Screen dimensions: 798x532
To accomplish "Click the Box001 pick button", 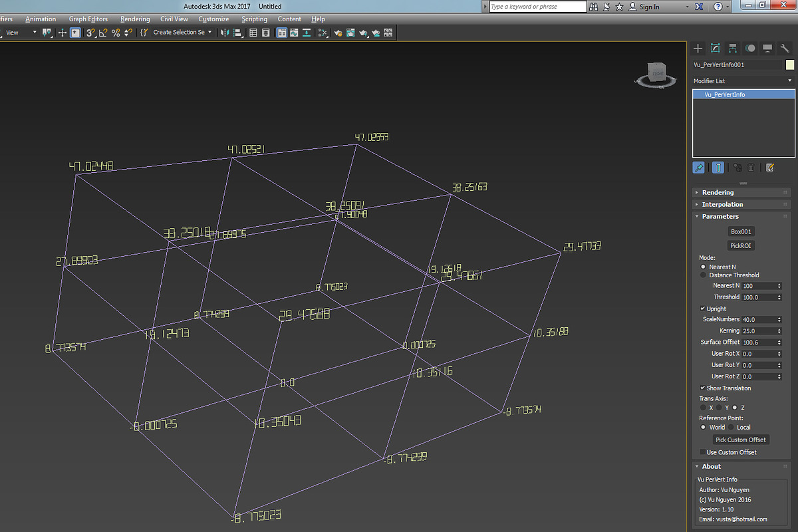I will tap(741, 231).
